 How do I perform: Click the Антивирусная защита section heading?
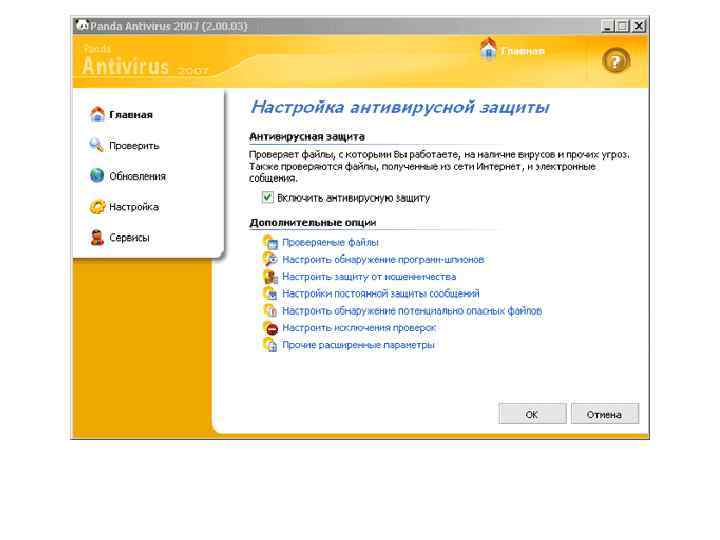[307, 136]
